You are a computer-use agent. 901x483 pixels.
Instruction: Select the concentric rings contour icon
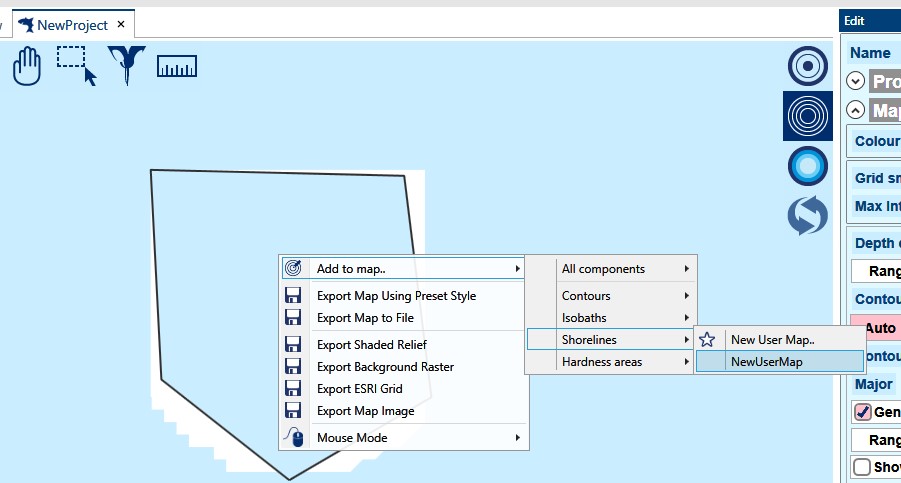[808, 115]
